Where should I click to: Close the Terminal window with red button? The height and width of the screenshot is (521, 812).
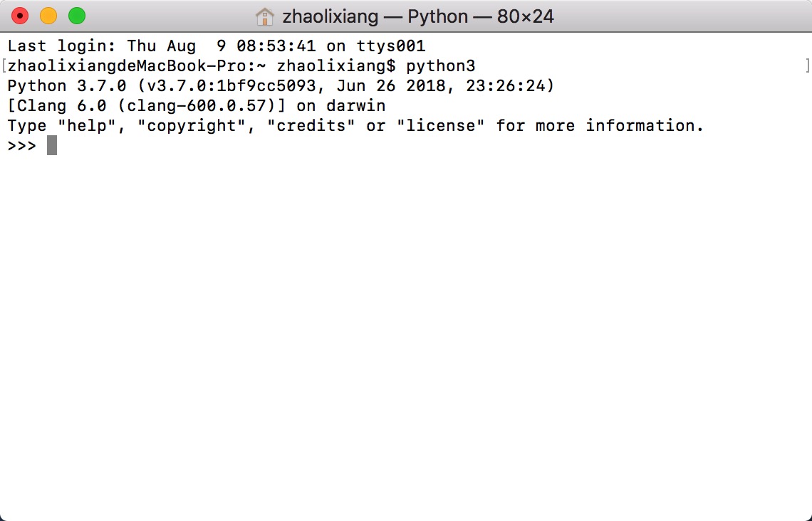click(x=20, y=16)
